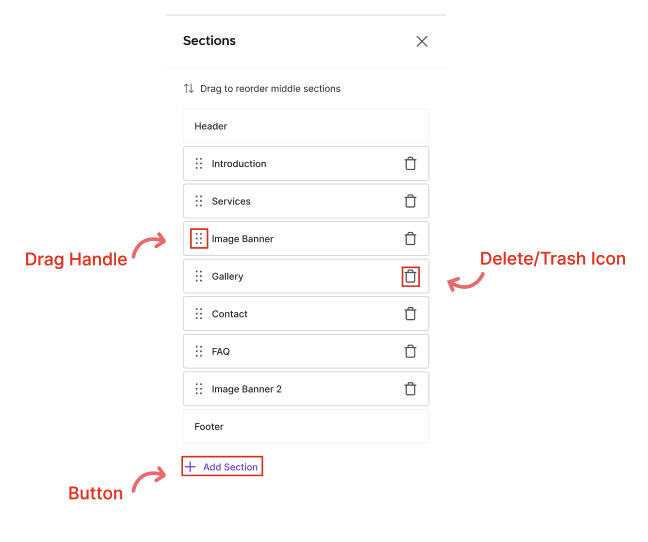Image resolution: width=648 pixels, height=542 pixels.
Task: Click the trash icon on Contact row
Action: pos(410,314)
